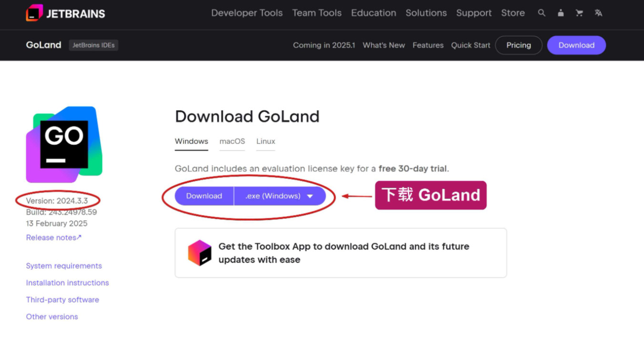This screenshot has height=348, width=644.
Task: Click the large GoLand product logo
Action: [x=64, y=144]
